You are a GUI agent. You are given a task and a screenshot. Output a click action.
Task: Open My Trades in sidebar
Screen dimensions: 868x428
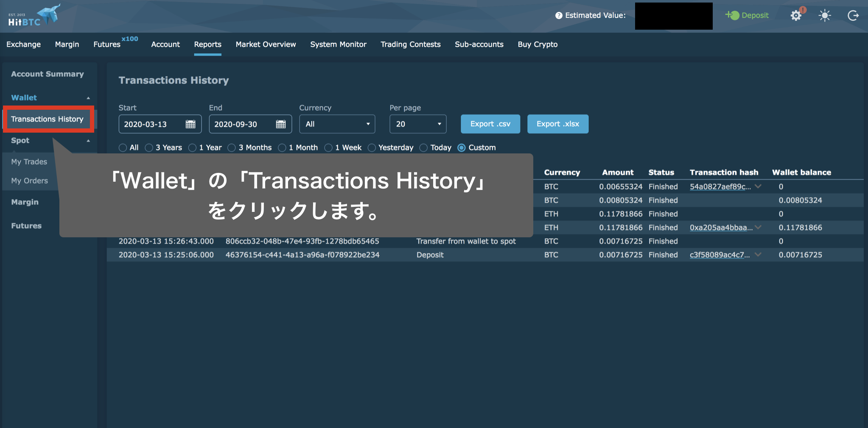(x=29, y=162)
